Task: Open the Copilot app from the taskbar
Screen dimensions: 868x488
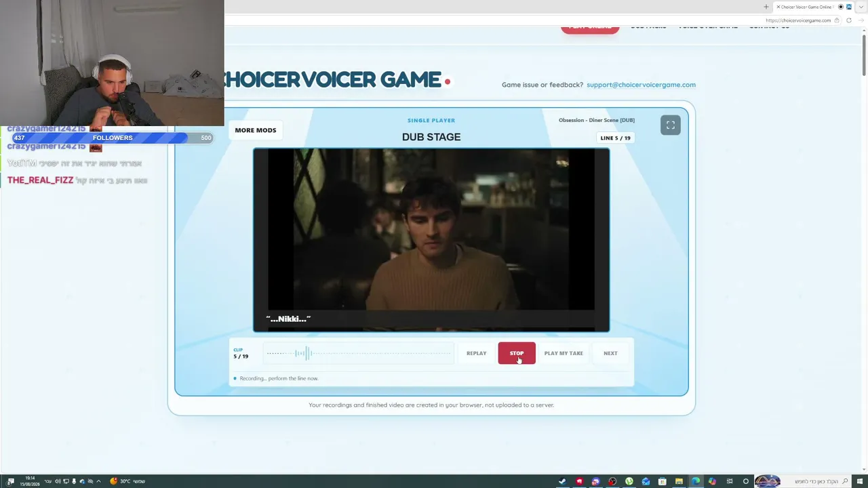Action: (712, 481)
